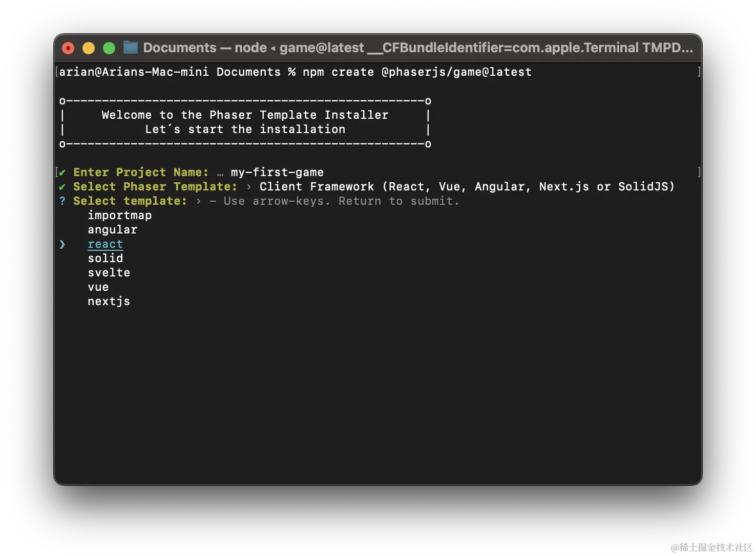Click the cyan selection arrow beside react

click(62, 244)
